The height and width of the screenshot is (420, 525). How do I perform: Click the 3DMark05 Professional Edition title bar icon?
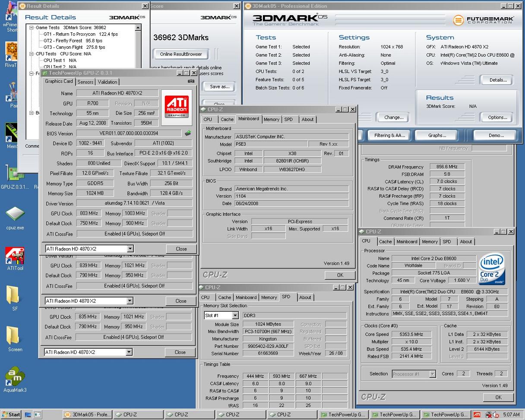coord(248,6)
